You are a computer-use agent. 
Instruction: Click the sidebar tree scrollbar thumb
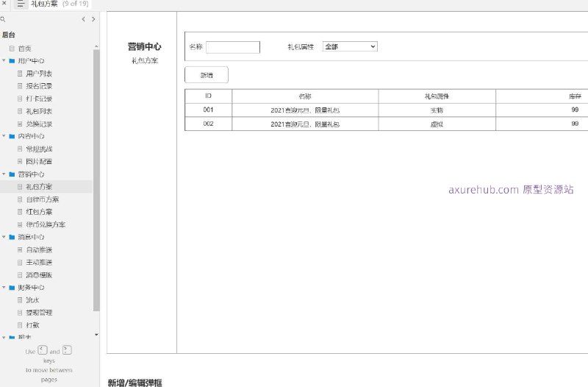(x=96, y=180)
